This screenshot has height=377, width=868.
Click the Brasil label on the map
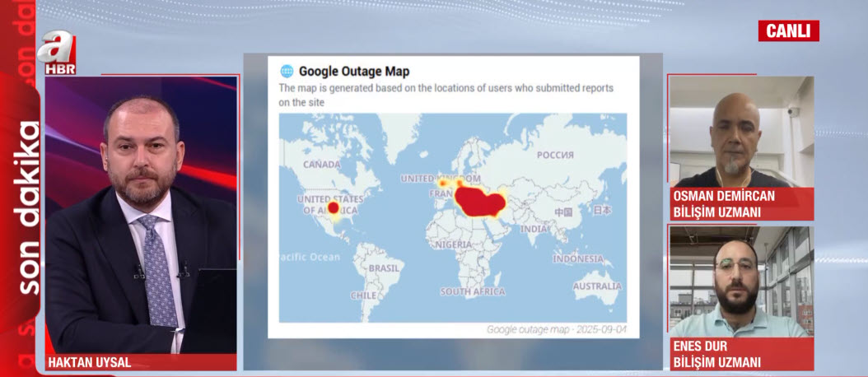click(384, 268)
